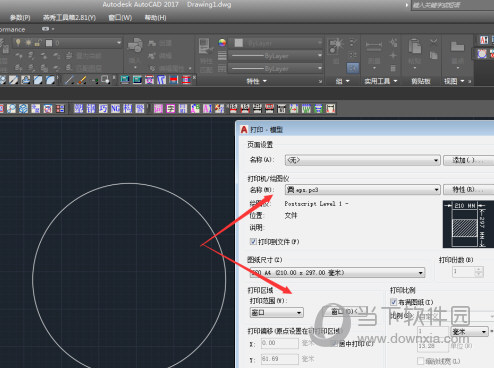Click the 窗口(O)< button in print area

coord(344,311)
